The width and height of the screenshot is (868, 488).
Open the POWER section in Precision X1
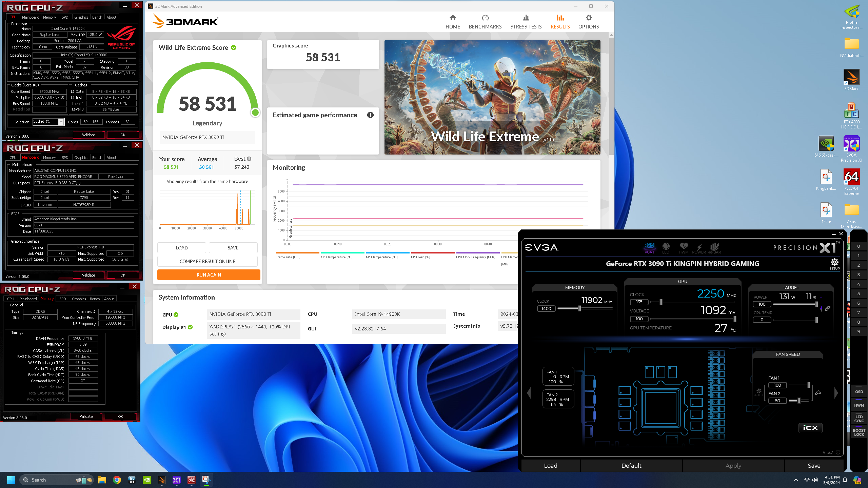click(x=699, y=248)
